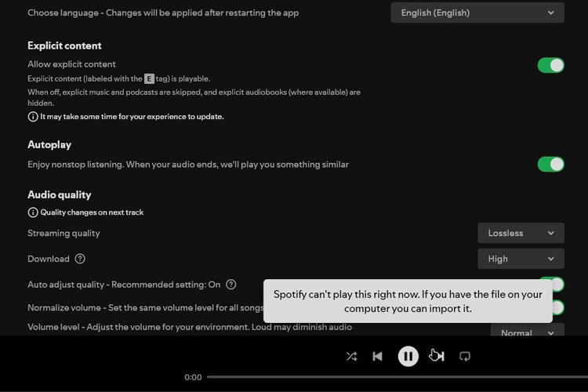Click the Explicit content heading

(x=64, y=45)
